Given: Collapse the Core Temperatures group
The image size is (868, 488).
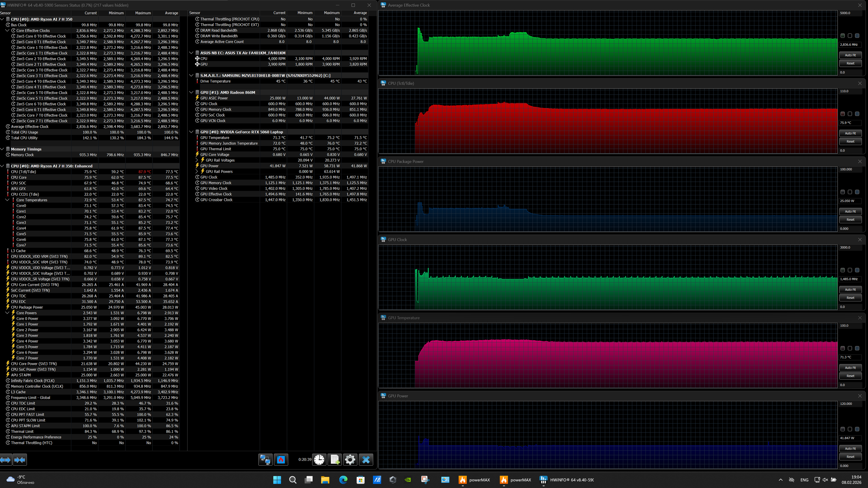Looking at the screenshot, I should (x=7, y=200).
